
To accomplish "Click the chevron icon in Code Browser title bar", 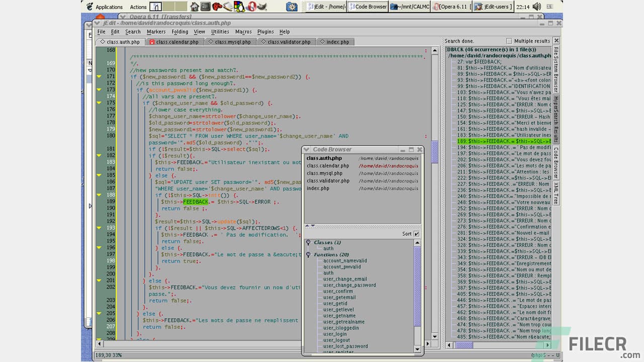I will (306, 149).
